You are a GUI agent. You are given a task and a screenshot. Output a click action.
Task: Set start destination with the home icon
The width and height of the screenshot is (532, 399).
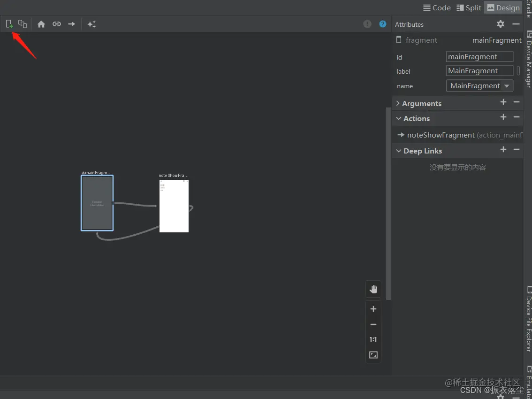pos(41,24)
